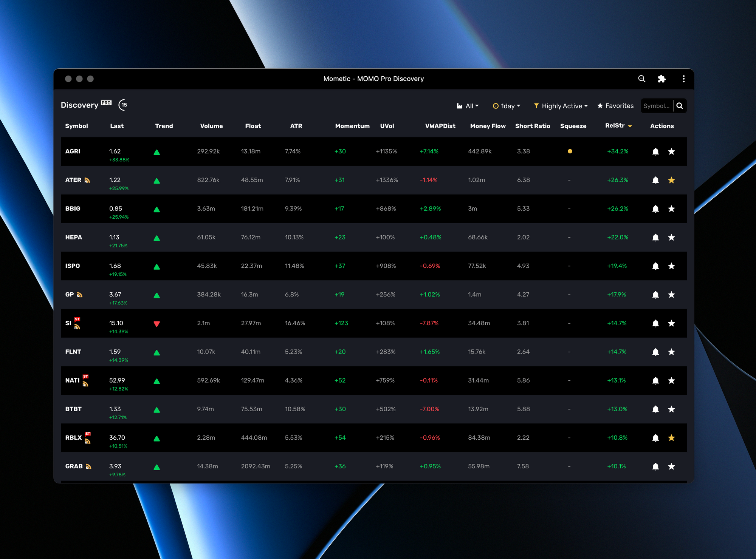Unfavorite ATER with its gold star
This screenshot has height=559, width=756.
coord(671,180)
